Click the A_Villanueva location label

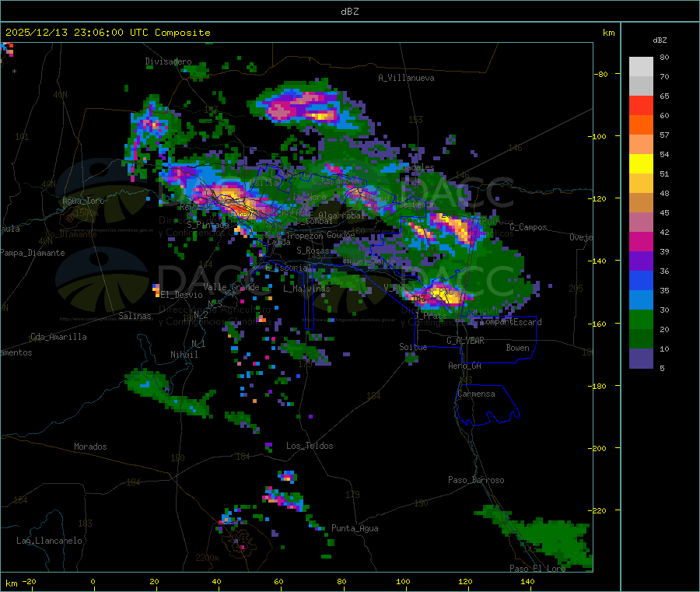click(x=406, y=78)
